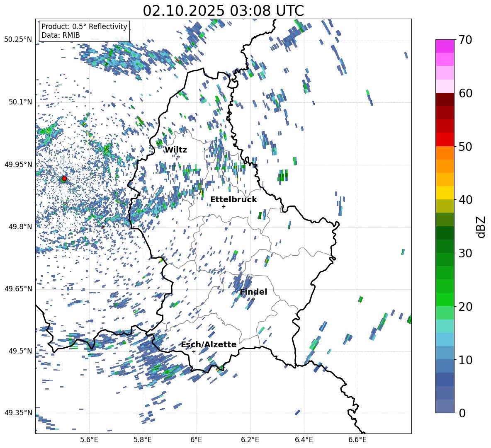Click the 0 tick on colorbar
Viewport: 491px width, 448px height.
click(x=462, y=413)
